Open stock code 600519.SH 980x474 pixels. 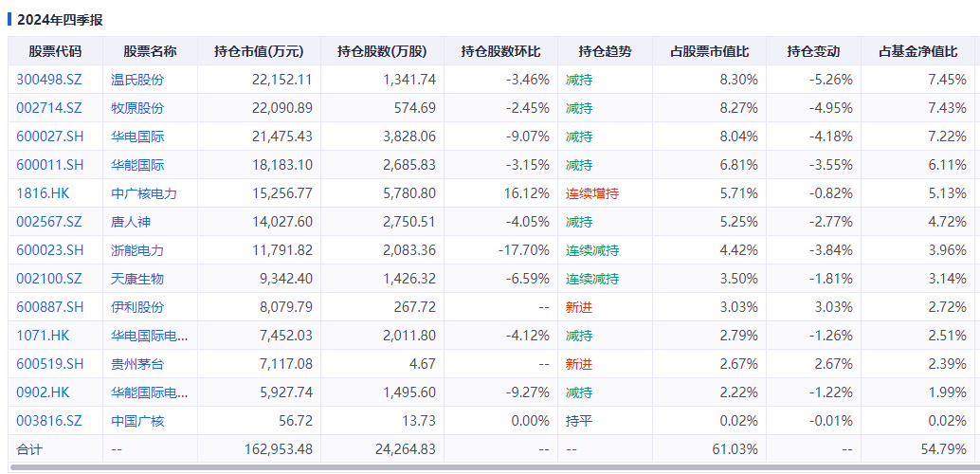click(x=50, y=365)
